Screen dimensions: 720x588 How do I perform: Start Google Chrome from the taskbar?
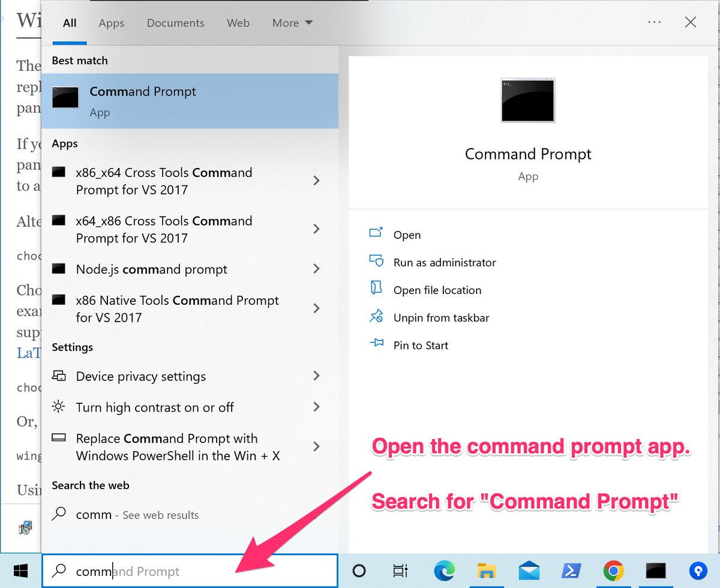pos(613,571)
